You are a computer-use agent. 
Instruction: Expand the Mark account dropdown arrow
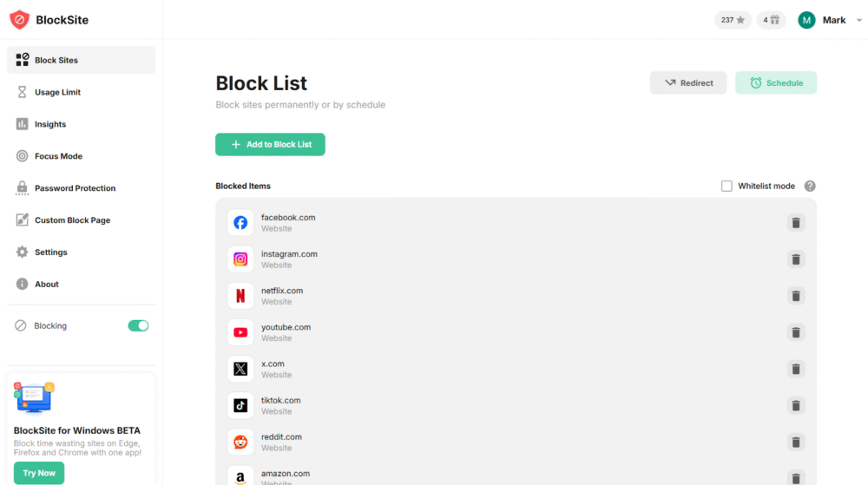(858, 20)
